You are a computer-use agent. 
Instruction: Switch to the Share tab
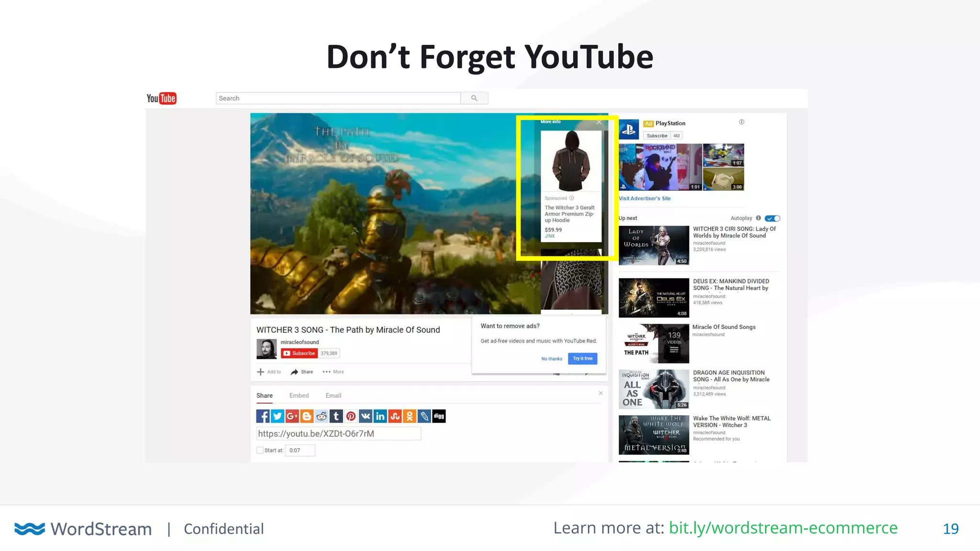pyautogui.click(x=265, y=396)
